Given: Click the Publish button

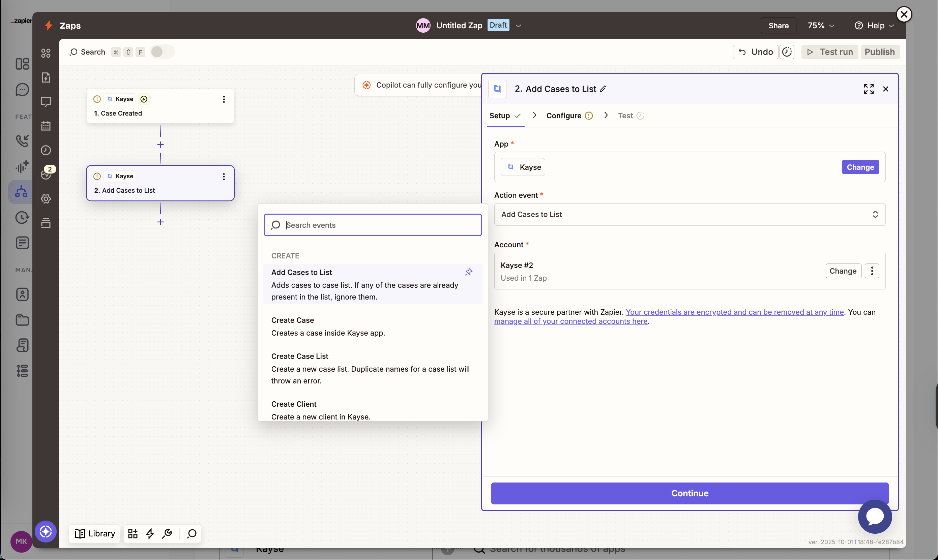Looking at the screenshot, I should click(880, 52).
